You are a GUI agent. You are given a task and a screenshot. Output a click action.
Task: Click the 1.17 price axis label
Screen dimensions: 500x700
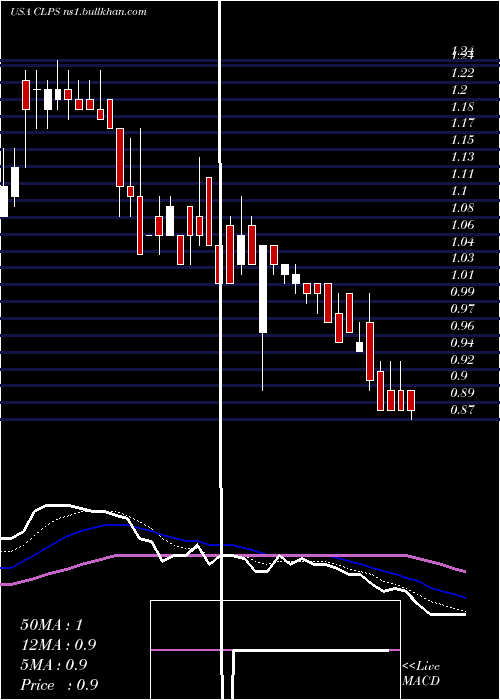tap(462, 122)
